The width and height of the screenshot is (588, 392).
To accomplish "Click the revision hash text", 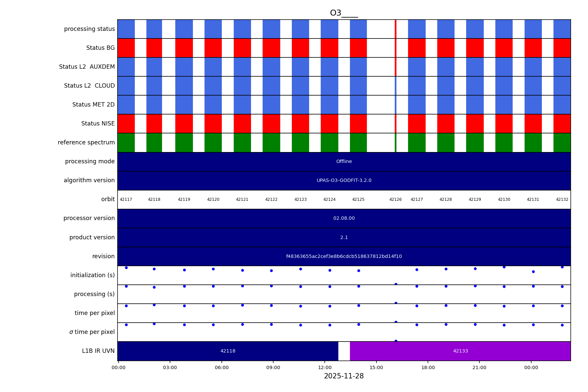I will [344, 257].
